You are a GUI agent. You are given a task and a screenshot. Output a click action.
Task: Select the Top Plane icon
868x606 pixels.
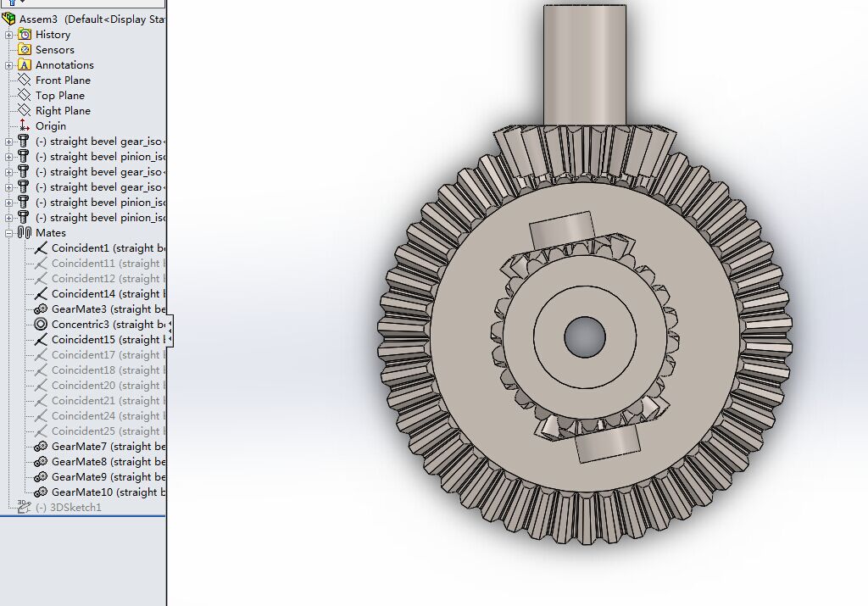pos(25,95)
